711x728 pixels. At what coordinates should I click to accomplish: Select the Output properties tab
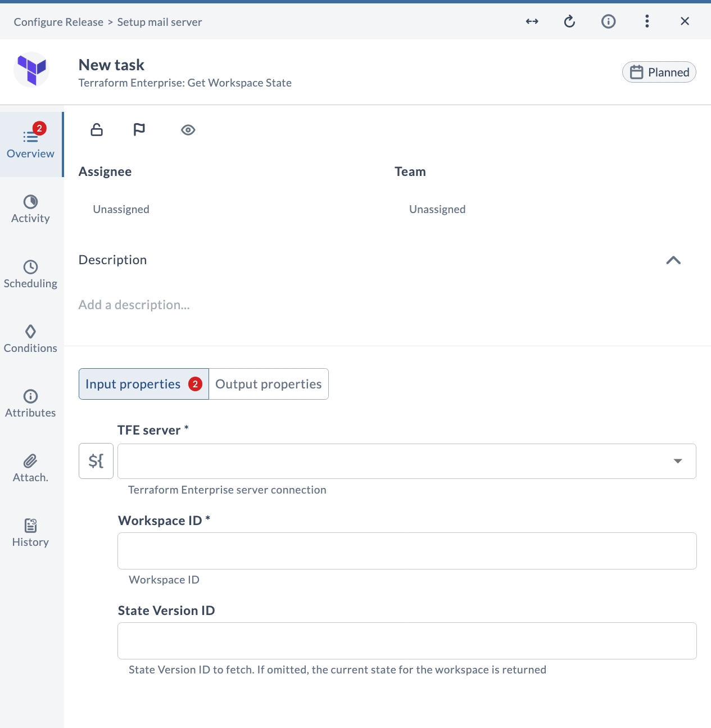point(269,384)
